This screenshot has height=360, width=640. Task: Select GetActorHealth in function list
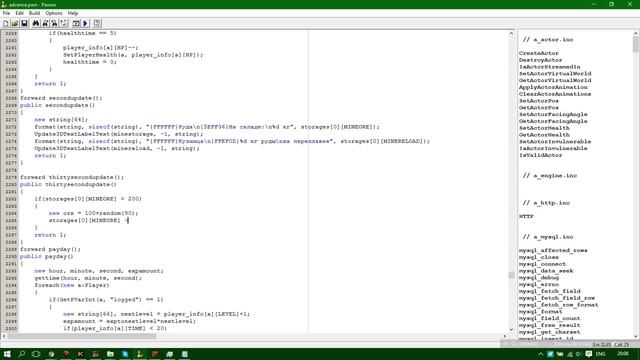[544, 135]
